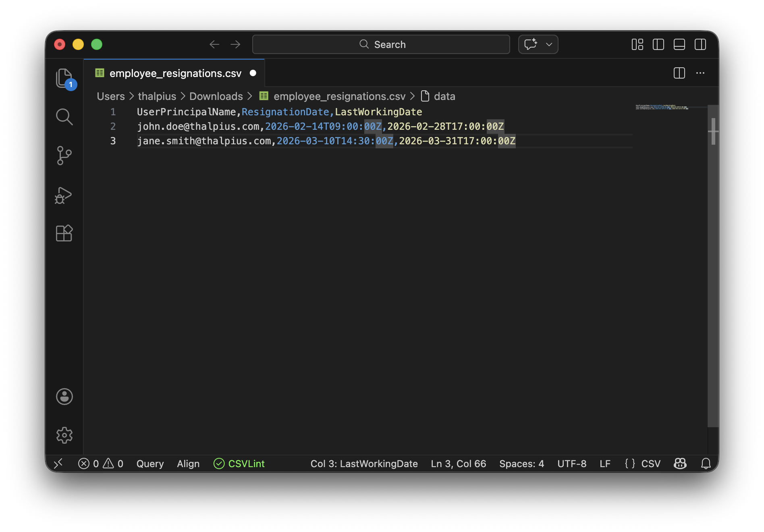Viewport: 764px width, 532px height.
Task: Click the Downloads breadcrumb item
Action: pyautogui.click(x=216, y=96)
